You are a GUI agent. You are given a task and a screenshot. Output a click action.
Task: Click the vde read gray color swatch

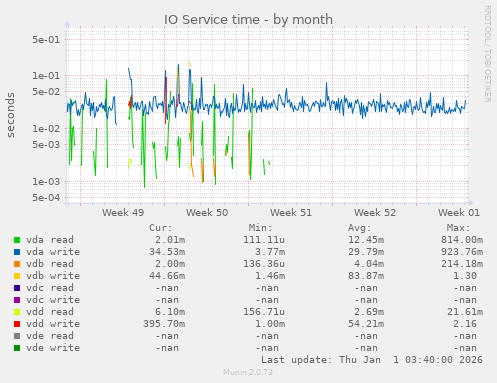[17, 336]
